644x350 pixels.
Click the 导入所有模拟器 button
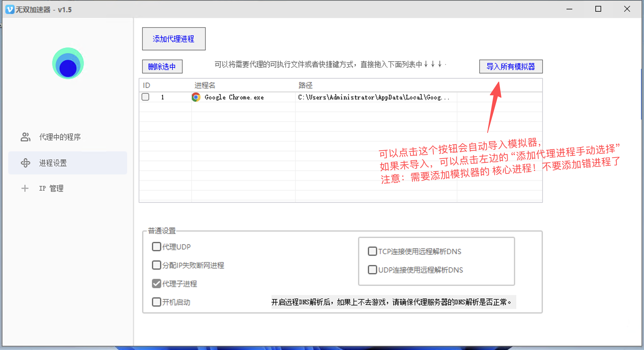(511, 66)
